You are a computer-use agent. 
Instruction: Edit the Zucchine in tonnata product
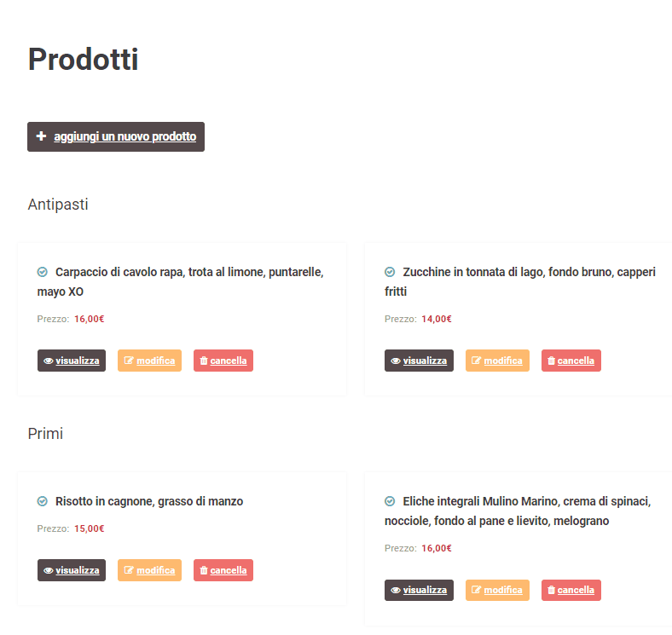[x=497, y=361]
